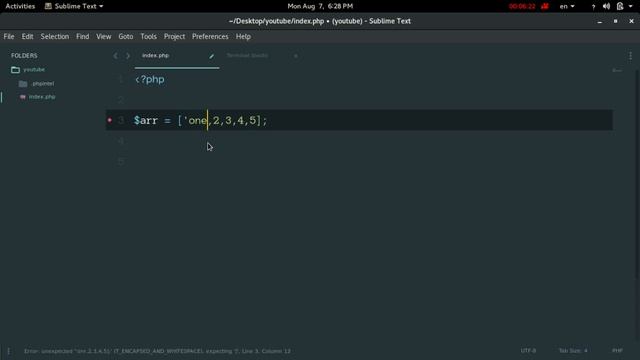Image resolution: width=640 pixels, height=360 pixels.
Task: Click the network question mark icon
Action: (593, 7)
